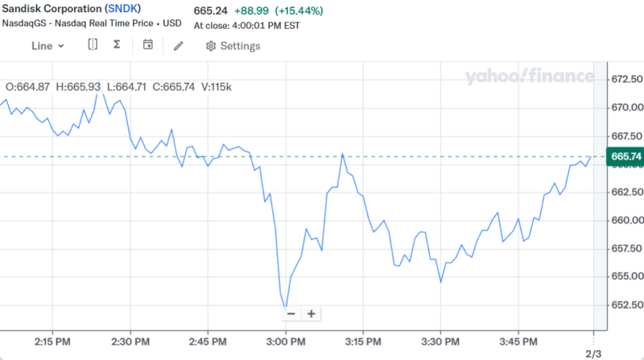The image size is (644, 360).
Task: Click the 652.50 price axis label
Action: tap(627, 305)
